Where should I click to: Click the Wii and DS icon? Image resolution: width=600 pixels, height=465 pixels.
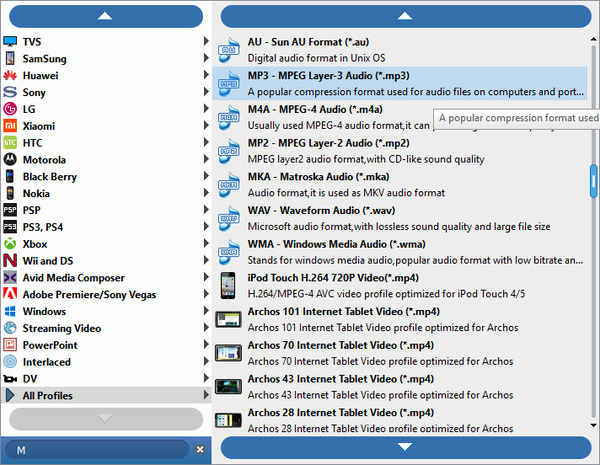(10, 261)
